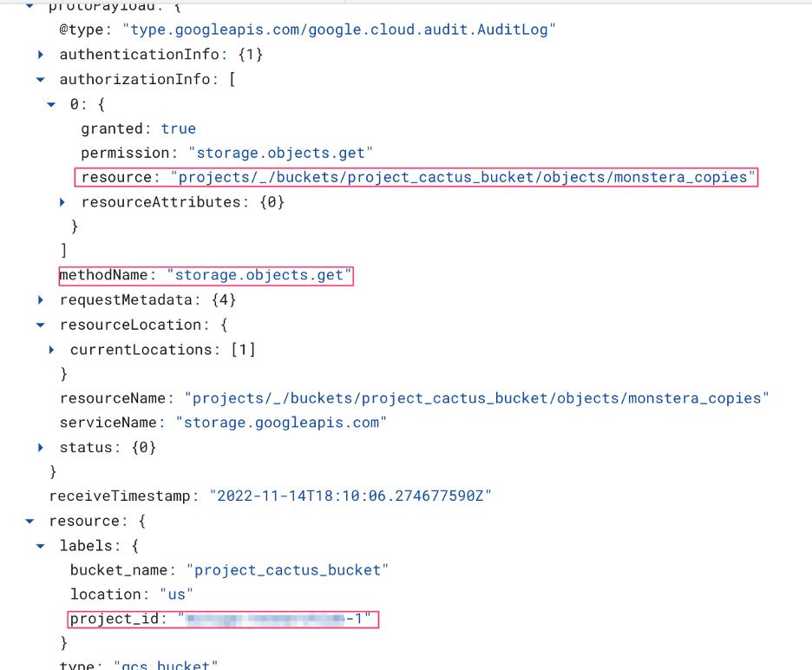
Task: Collapse entry 0 of authorizationInfo
Action: (52, 104)
